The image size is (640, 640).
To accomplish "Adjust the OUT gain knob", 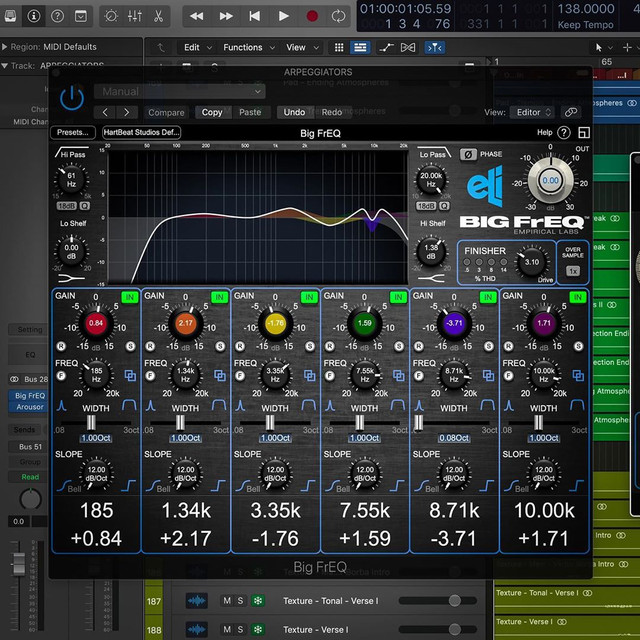I will click(x=550, y=180).
